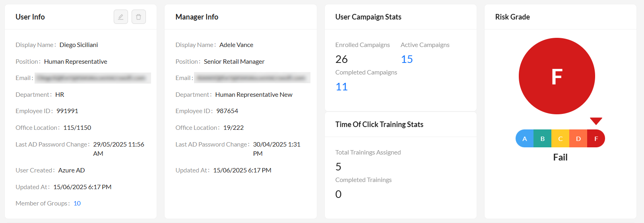Click the Enrolled Campaigns value 26
This screenshot has height=223, width=644.
pyautogui.click(x=341, y=59)
